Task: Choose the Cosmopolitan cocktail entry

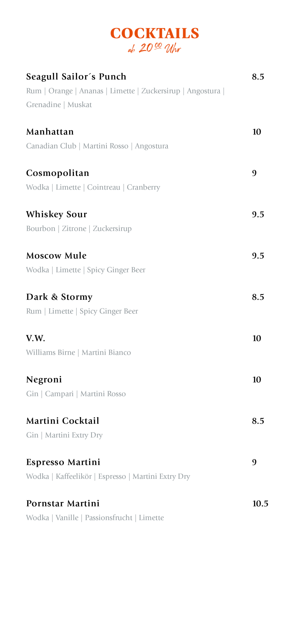Action: [x=58, y=173]
